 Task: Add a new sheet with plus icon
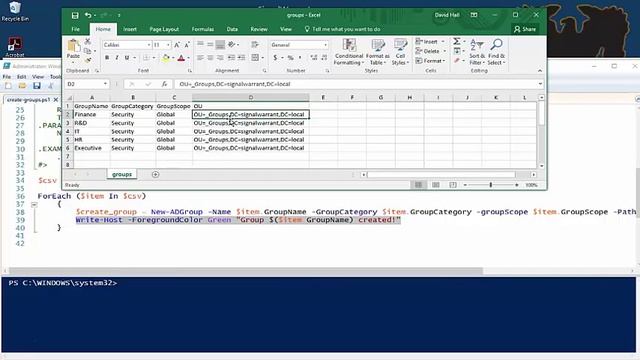coord(156,174)
